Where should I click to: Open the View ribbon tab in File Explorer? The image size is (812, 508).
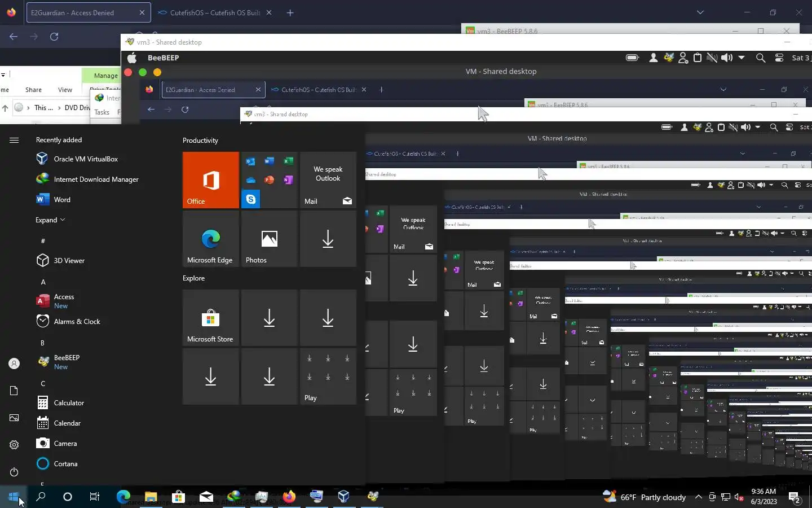(65, 90)
